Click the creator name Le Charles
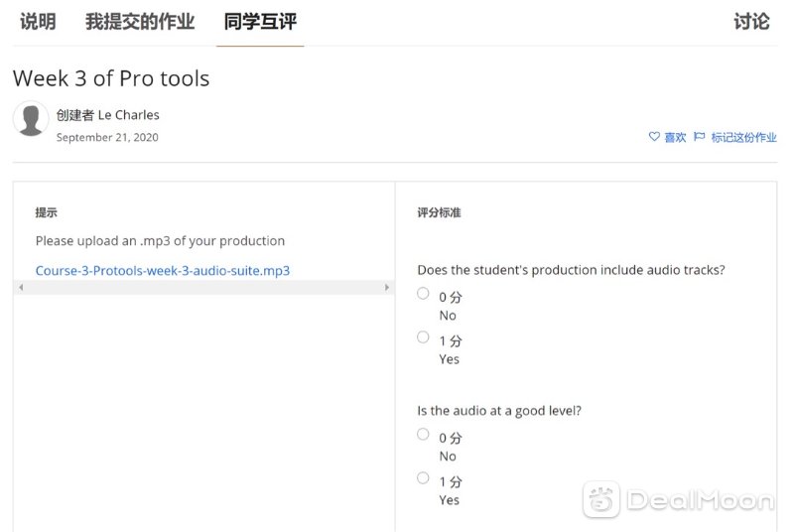This screenshot has height=532, width=794. [x=129, y=115]
